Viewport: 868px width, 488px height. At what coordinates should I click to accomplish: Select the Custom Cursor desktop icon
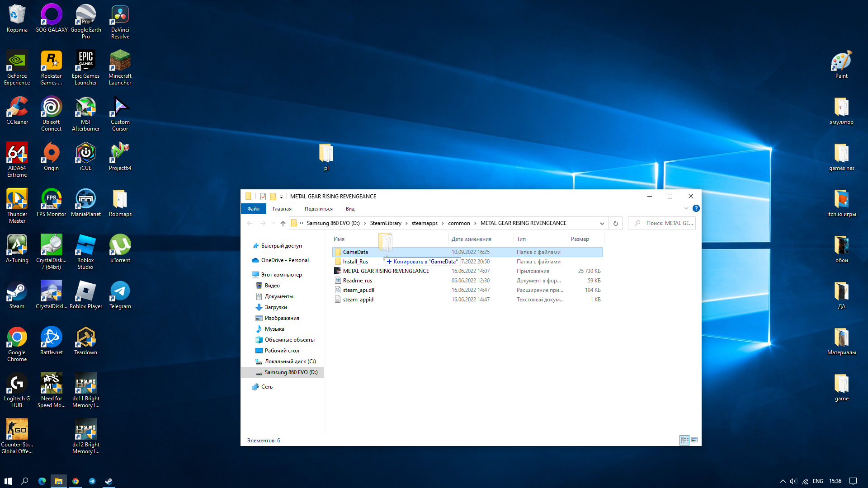pos(120,114)
